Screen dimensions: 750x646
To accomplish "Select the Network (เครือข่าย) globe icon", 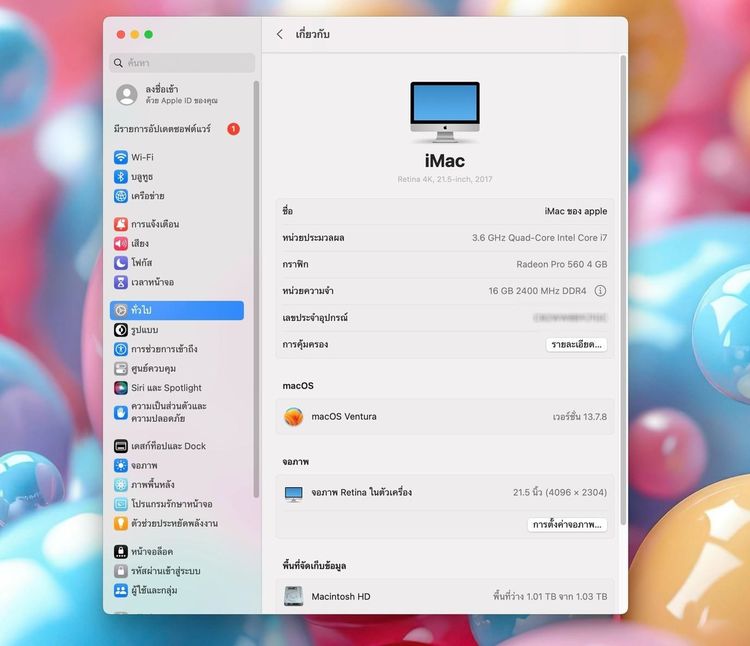I will [121, 196].
